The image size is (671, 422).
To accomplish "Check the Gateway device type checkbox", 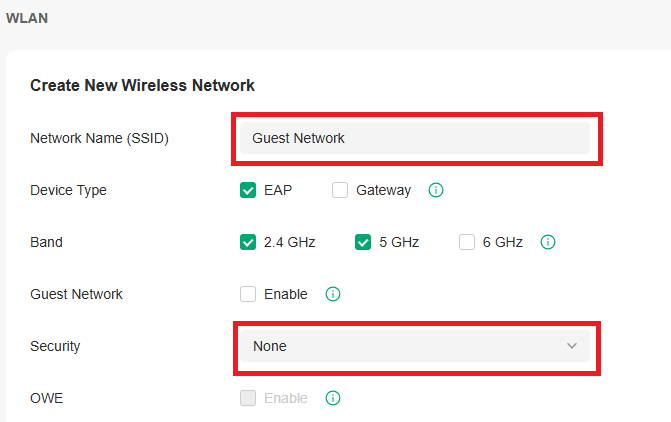I will 340,190.
